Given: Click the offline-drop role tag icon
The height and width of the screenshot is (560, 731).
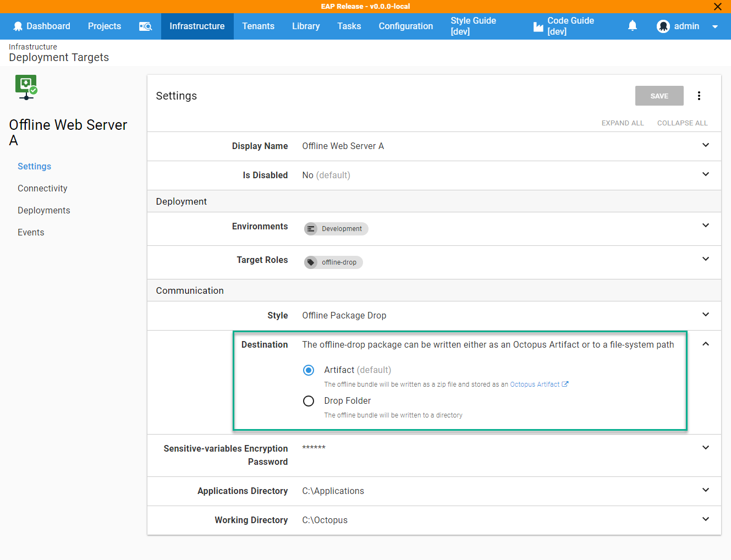Looking at the screenshot, I should (x=311, y=262).
